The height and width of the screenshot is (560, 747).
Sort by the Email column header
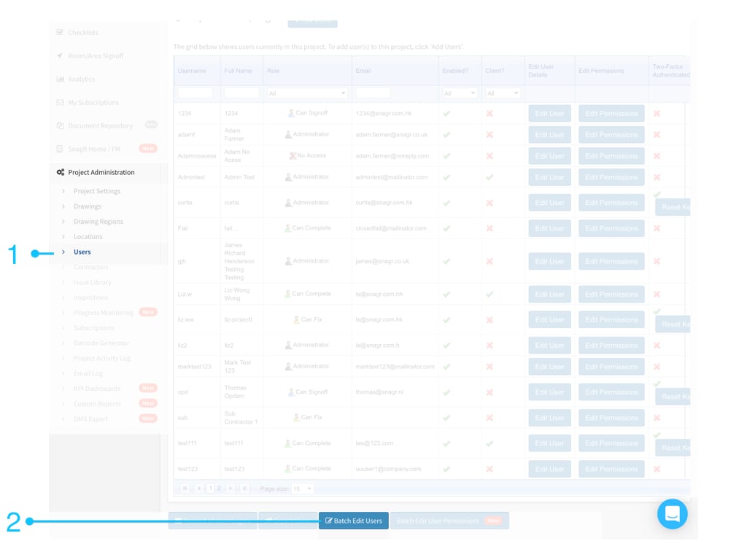point(363,71)
